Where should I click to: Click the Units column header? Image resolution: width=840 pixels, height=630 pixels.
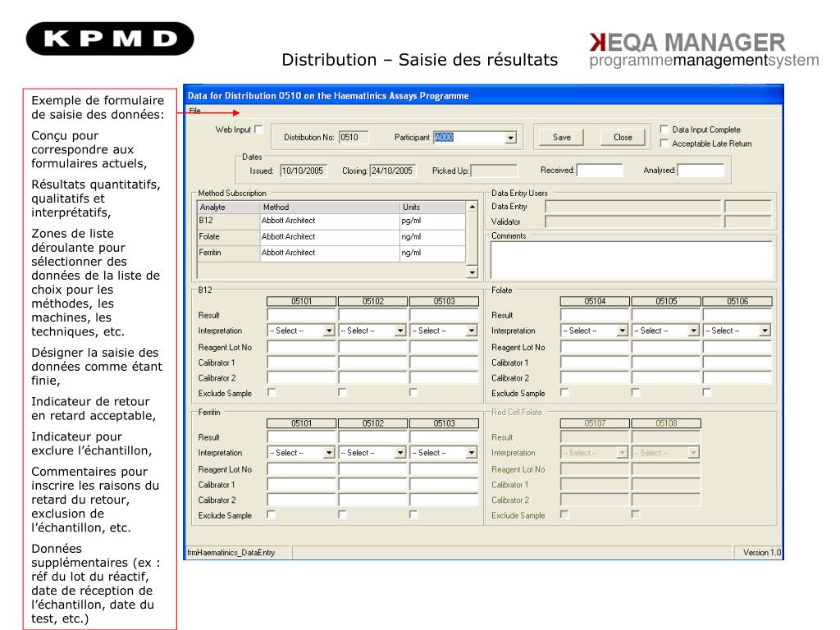point(433,208)
